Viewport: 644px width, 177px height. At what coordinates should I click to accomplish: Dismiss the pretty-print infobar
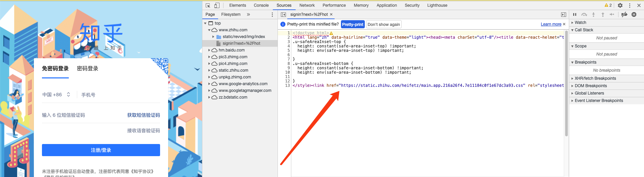(x=564, y=24)
